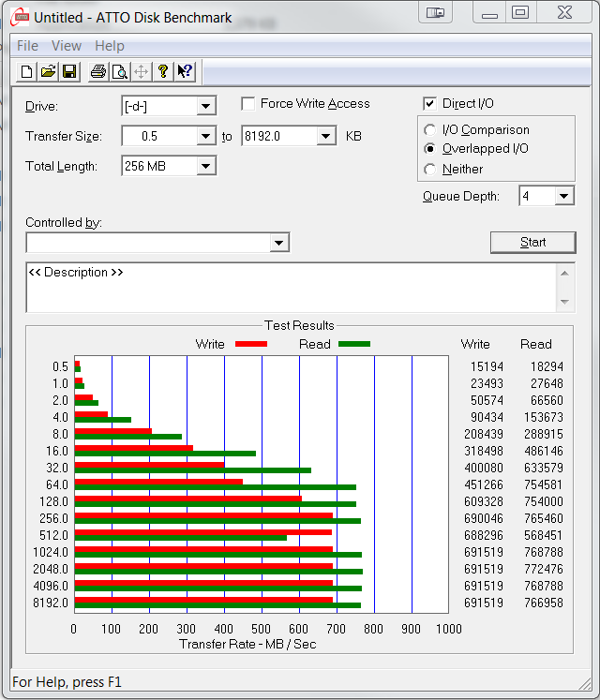Click the Open file folder icon
Viewport: 600px width, 700px height.
[48, 71]
